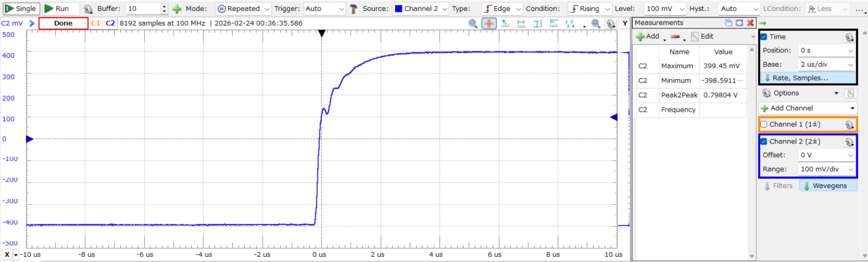Start acquisition with the Run button
Image resolution: width=868 pixels, height=262 pixels.
pos(58,9)
